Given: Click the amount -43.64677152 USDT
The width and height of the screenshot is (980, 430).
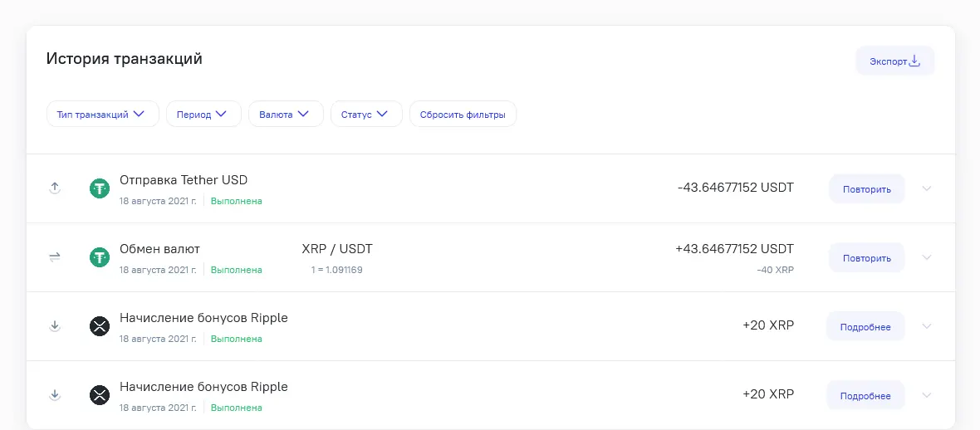Looking at the screenshot, I should point(736,187).
